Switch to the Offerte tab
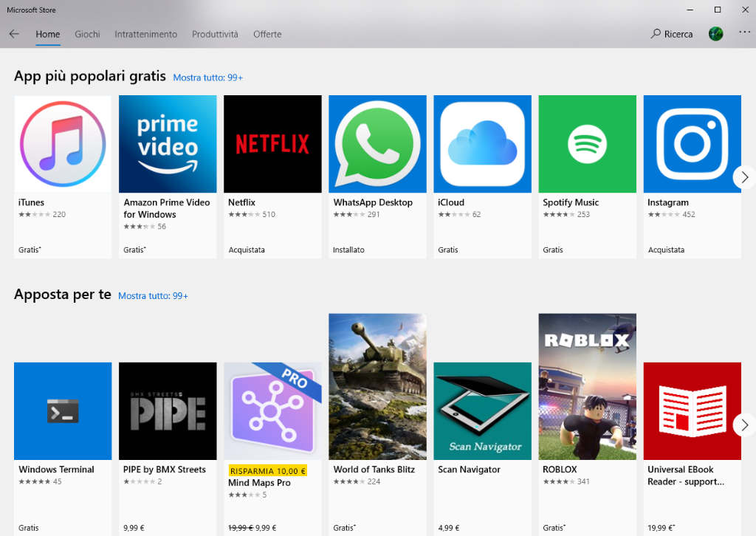 tap(267, 34)
